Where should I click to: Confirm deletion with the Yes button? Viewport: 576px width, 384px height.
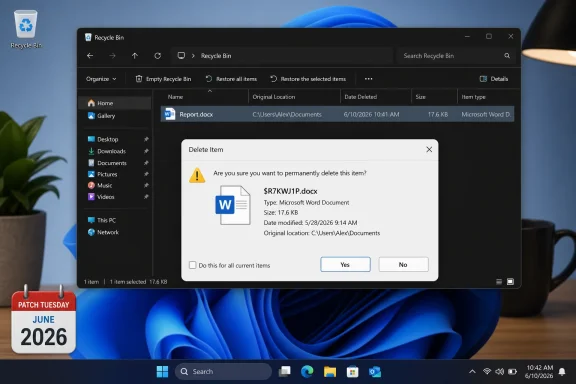(x=345, y=265)
